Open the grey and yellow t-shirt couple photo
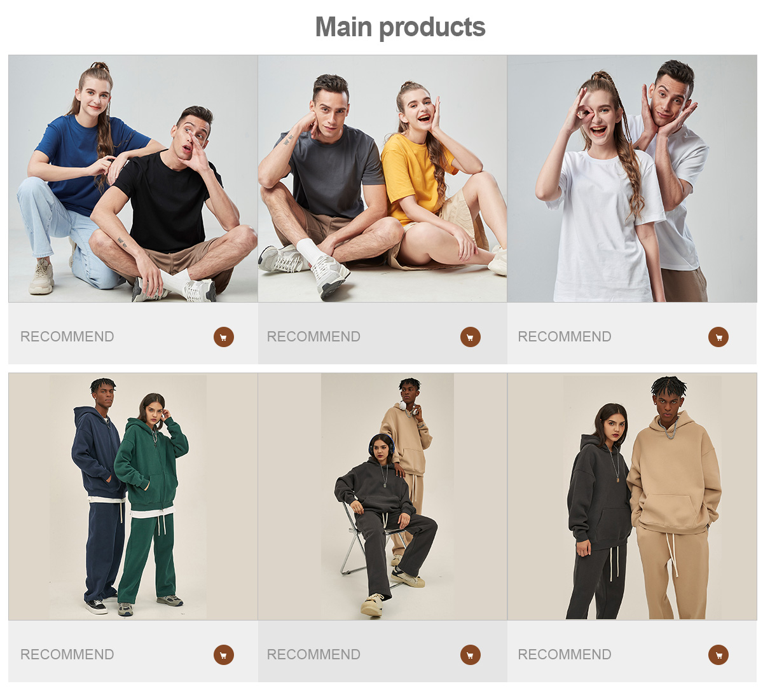 tap(382, 179)
